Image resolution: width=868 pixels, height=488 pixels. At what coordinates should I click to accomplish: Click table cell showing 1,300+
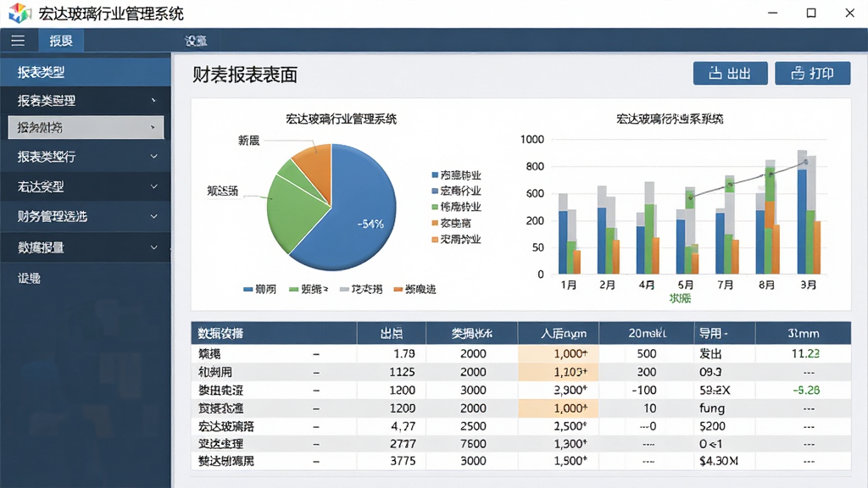(570, 444)
